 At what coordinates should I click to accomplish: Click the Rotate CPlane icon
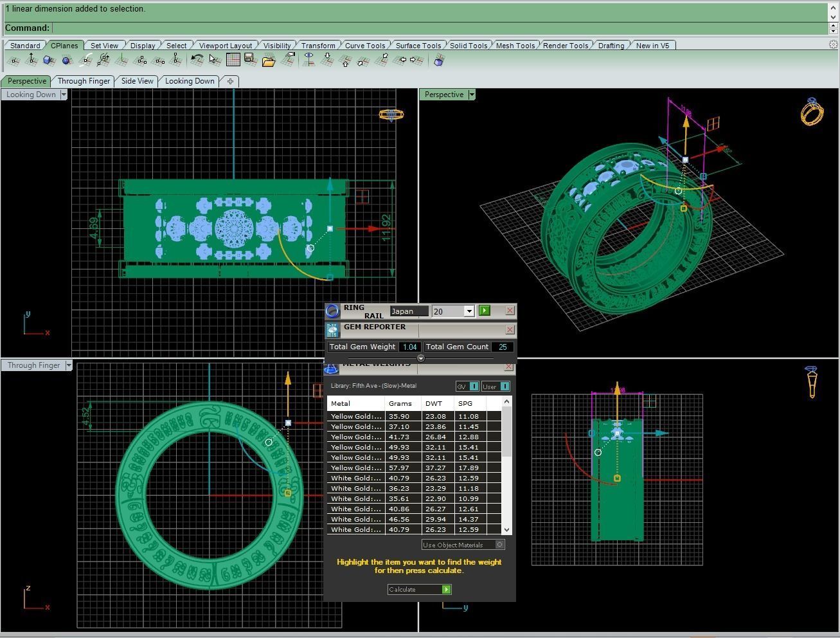(x=103, y=60)
